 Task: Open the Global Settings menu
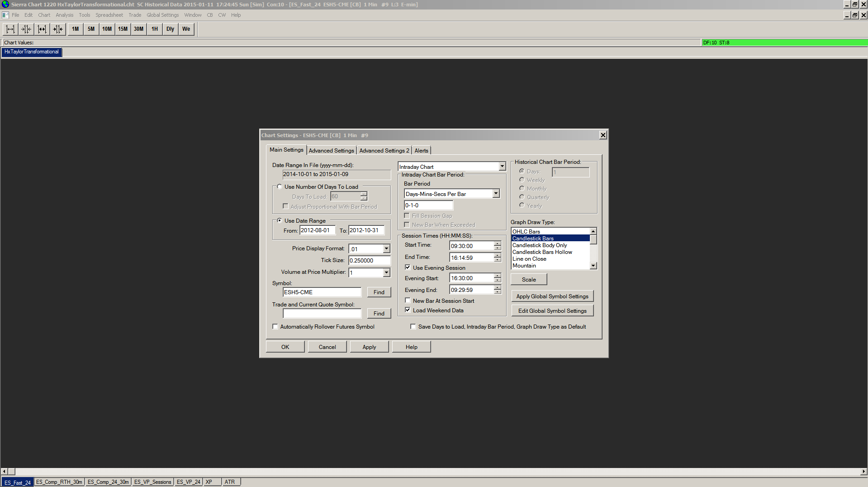pyautogui.click(x=162, y=15)
